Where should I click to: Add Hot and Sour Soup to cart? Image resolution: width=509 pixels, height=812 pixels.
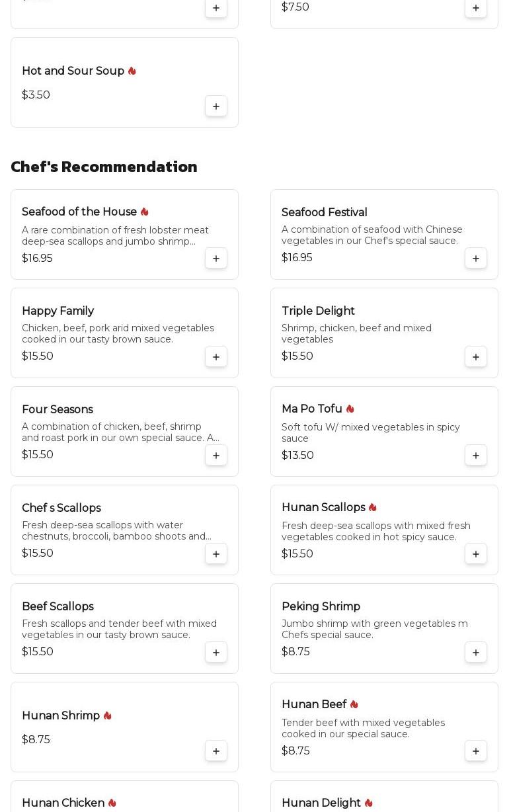click(216, 106)
